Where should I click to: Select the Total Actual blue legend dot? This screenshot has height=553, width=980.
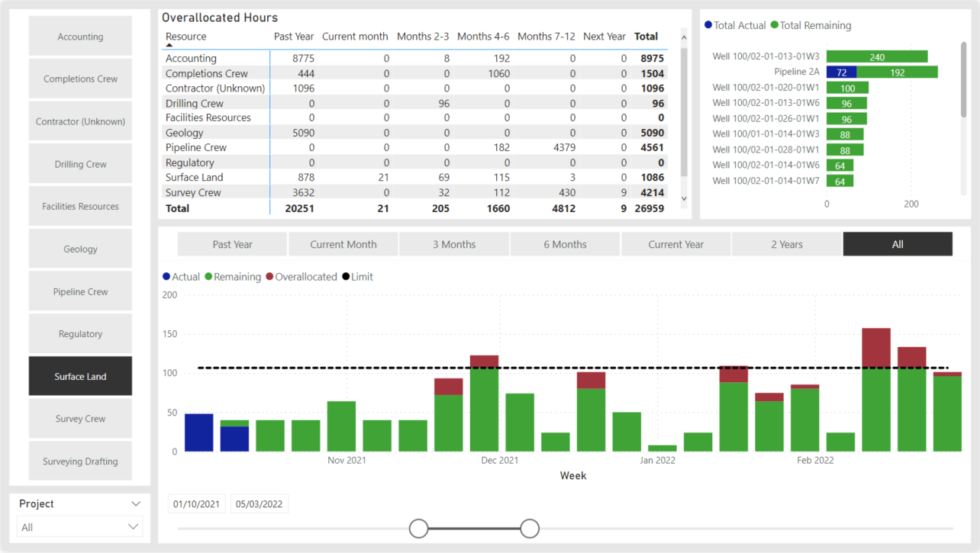point(708,25)
